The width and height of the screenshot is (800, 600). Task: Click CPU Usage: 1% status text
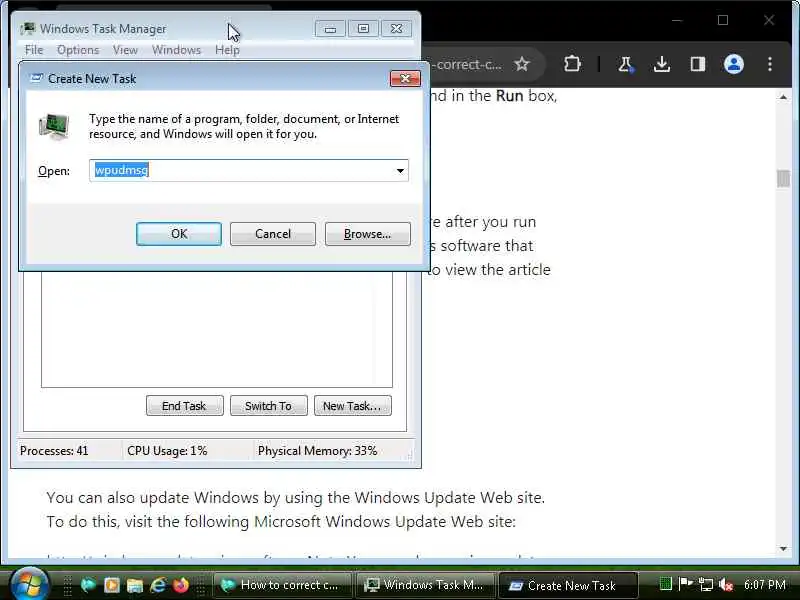point(167,451)
